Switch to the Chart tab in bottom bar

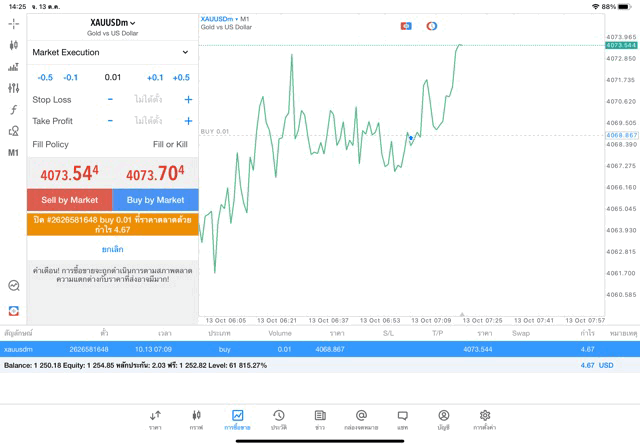click(196, 420)
